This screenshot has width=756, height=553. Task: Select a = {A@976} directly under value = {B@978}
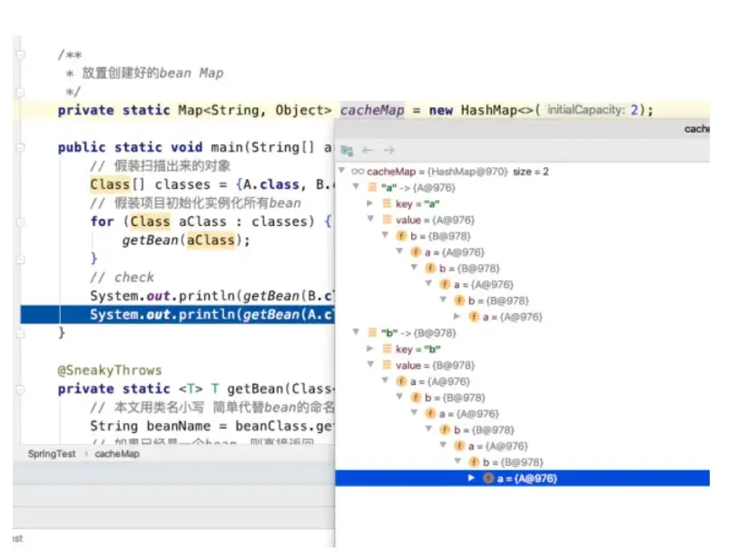522,381
